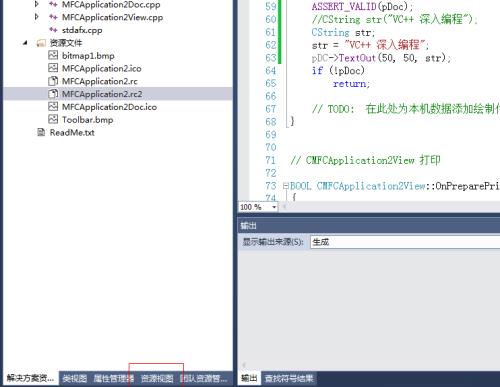
Task: Collapse the OnPreparePrinting function at line 73
Action: pos(286,186)
